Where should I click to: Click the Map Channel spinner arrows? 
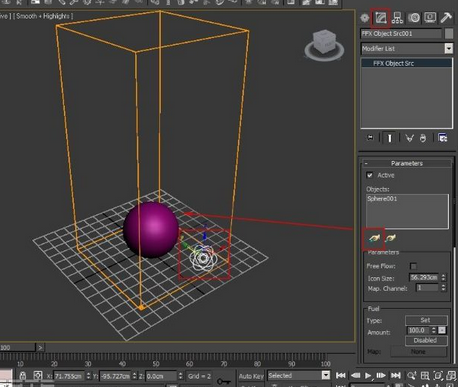(x=444, y=288)
